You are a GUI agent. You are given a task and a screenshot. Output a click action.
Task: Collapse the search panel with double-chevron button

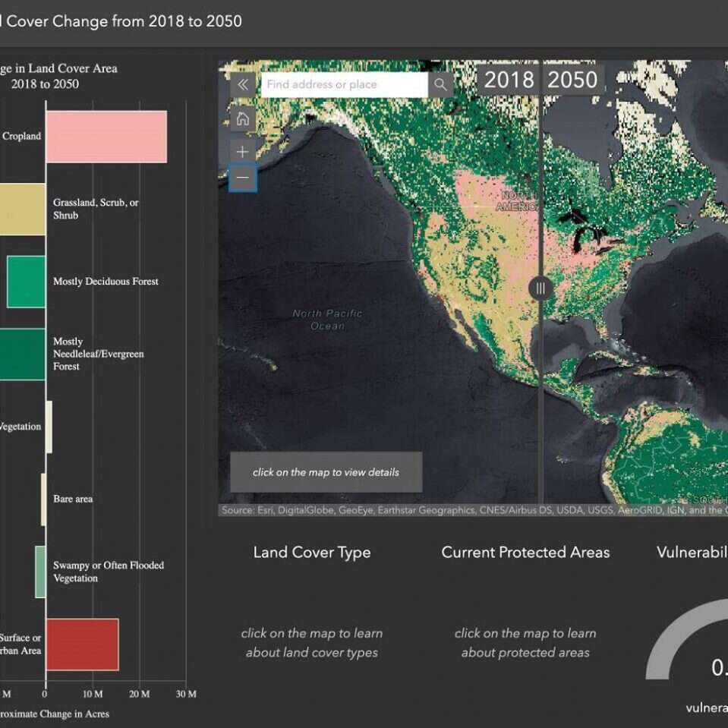(243, 84)
